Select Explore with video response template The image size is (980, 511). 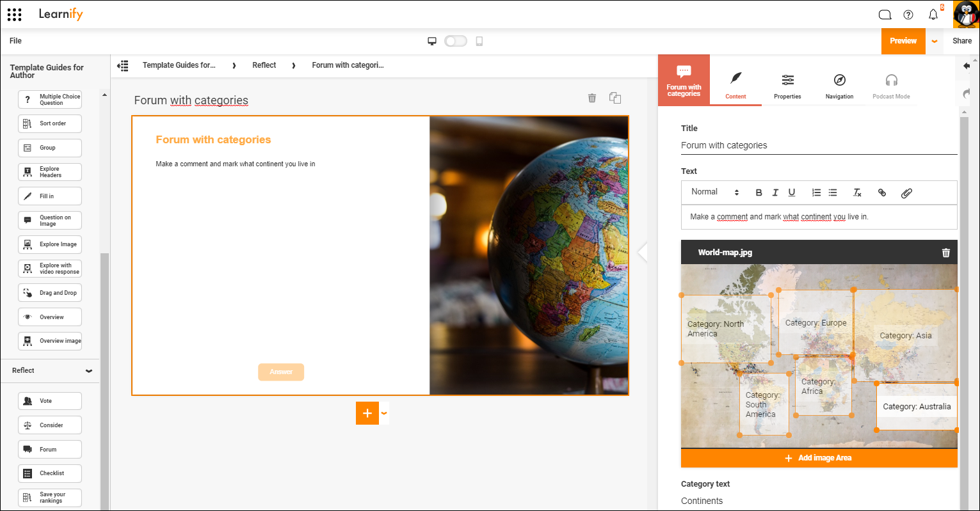50,269
